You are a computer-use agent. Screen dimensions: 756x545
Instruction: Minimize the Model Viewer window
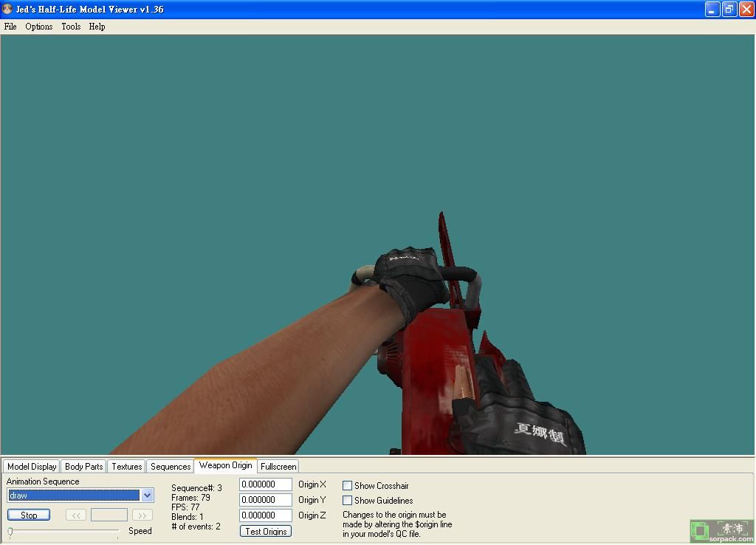(x=712, y=10)
